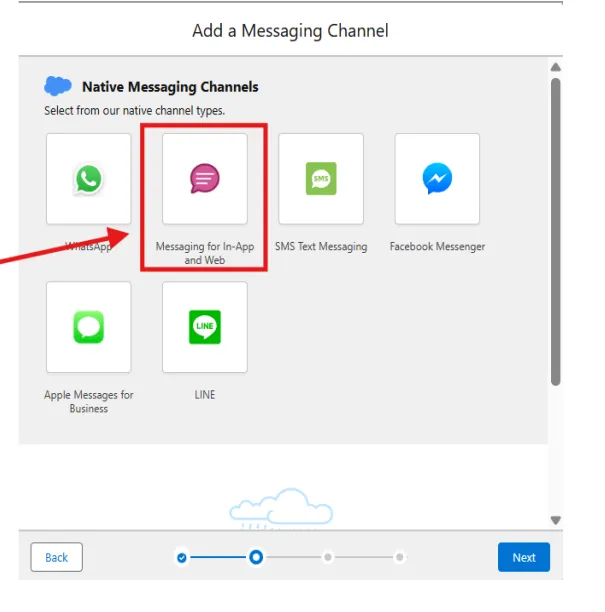Click the cloud illustration at panel bottom

coord(280,507)
